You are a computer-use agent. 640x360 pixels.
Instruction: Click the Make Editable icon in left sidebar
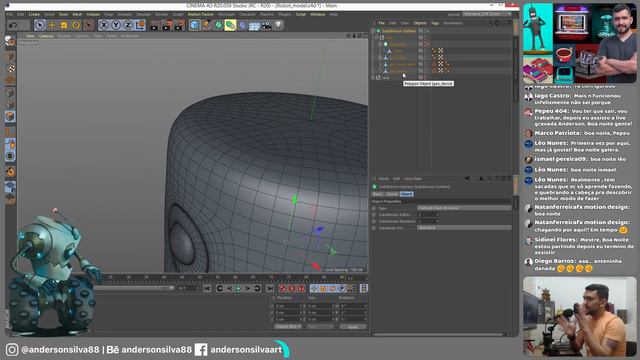(10, 41)
